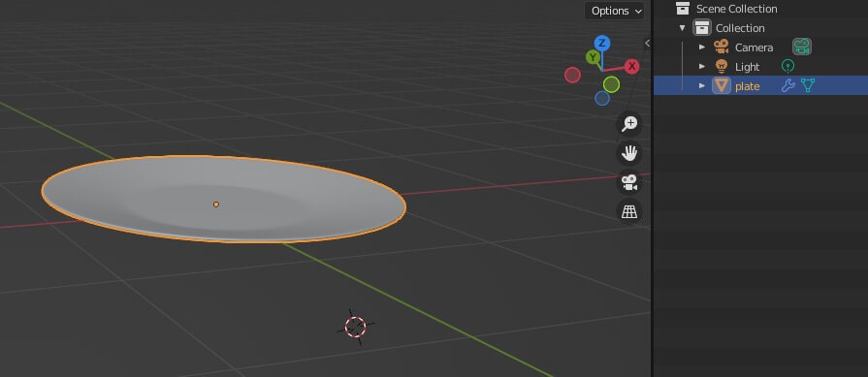868x377 pixels.
Task: Click the zoom magnifier viewport button
Action: click(629, 124)
